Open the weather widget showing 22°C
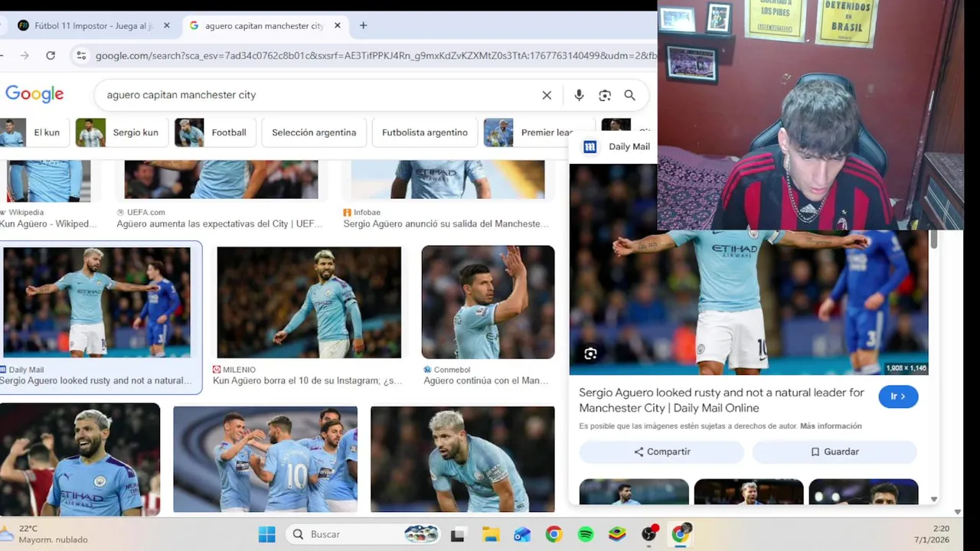980x551 pixels. pos(46,534)
